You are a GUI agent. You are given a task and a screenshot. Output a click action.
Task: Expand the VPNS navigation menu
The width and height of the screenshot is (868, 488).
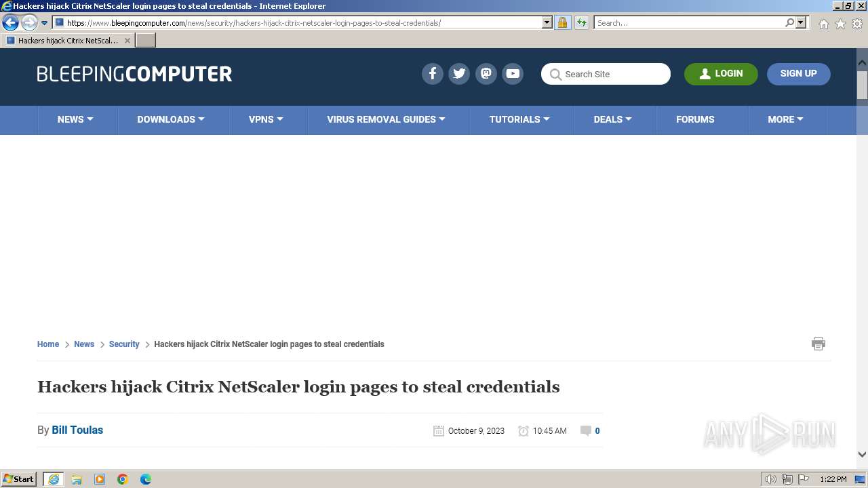[266, 119]
